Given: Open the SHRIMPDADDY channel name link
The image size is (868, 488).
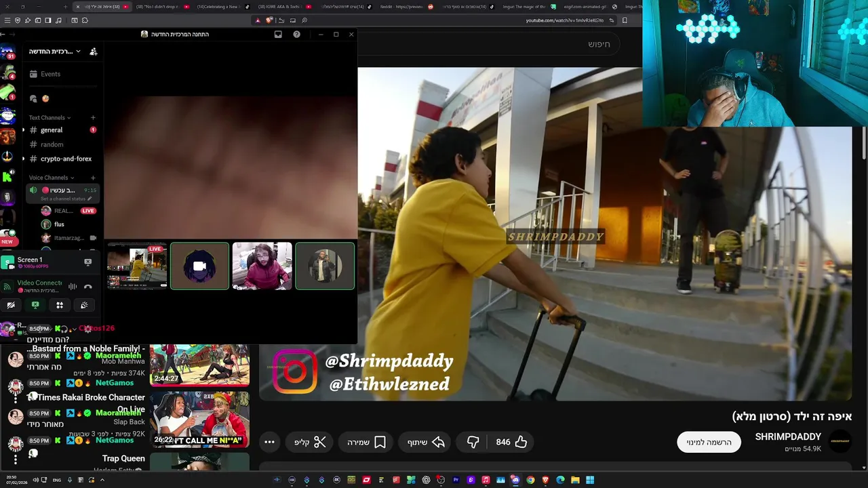Looking at the screenshot, I should tap(788, 436).
